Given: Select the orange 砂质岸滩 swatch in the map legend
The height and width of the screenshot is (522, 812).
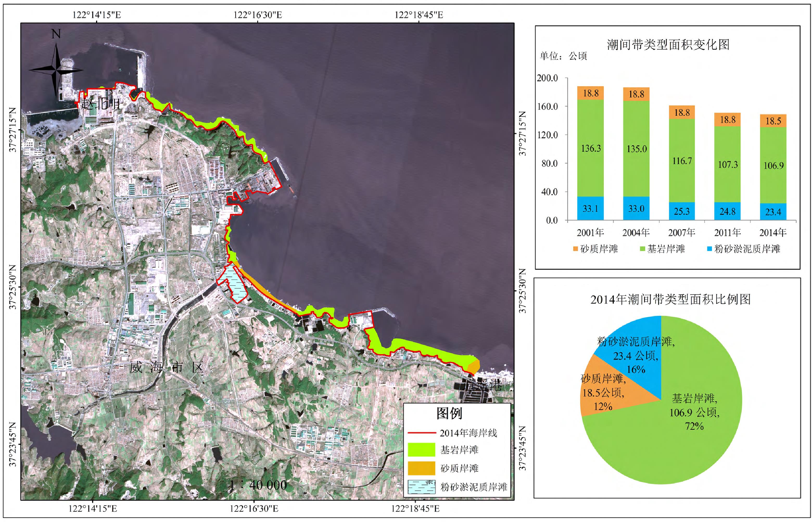Looking at the screenshot, I should 421,468.
